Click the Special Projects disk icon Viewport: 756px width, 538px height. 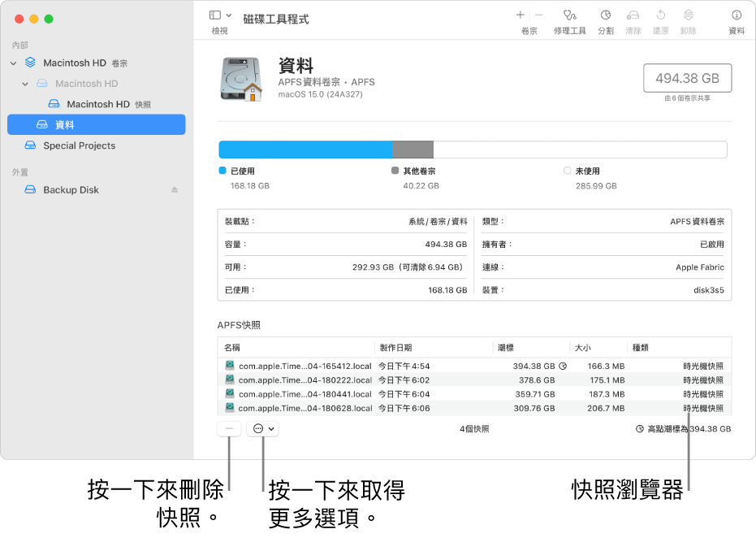click(x=30, y=145)
